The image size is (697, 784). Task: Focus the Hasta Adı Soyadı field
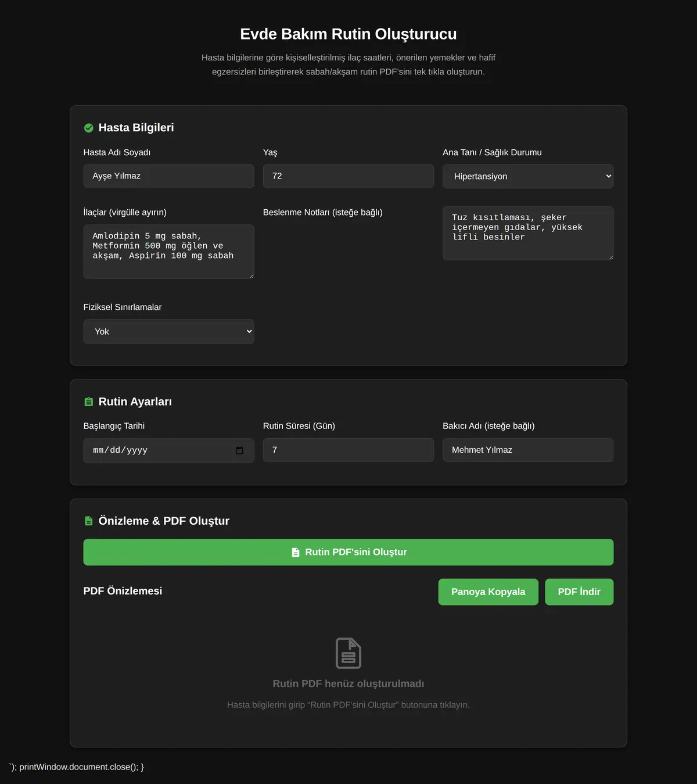169,176
